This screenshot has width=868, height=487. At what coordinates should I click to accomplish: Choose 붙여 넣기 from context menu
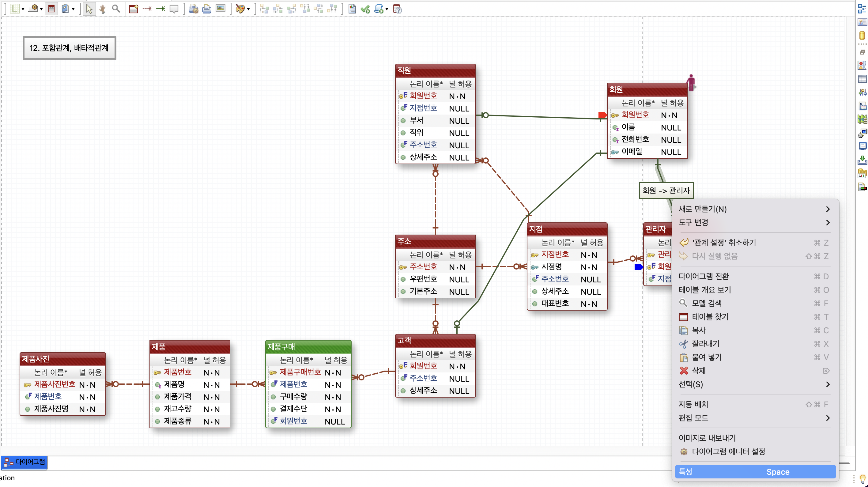coord(755,357)
